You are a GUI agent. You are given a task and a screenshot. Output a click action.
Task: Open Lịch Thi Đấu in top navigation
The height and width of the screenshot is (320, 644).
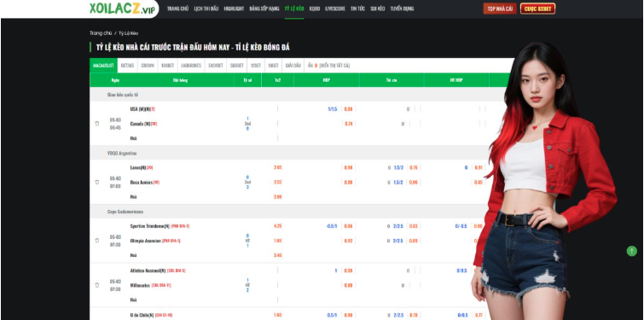pos(206,9)
